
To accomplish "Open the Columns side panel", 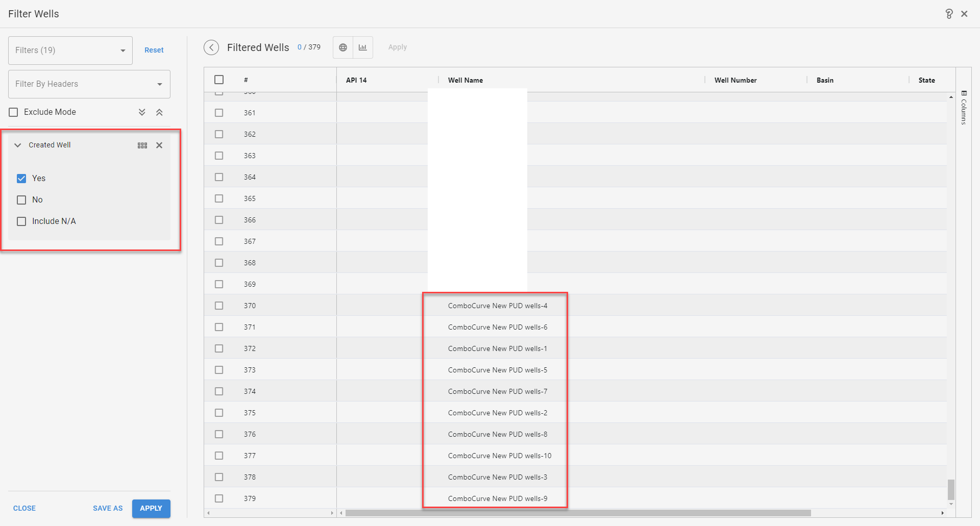I will click(x=964, y=108).
